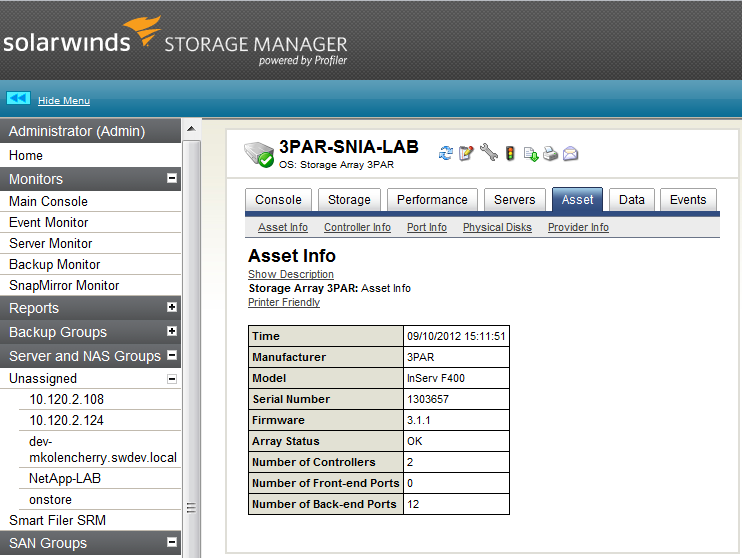Click the Number of Back-end Ports value 12

pos(413,504)
